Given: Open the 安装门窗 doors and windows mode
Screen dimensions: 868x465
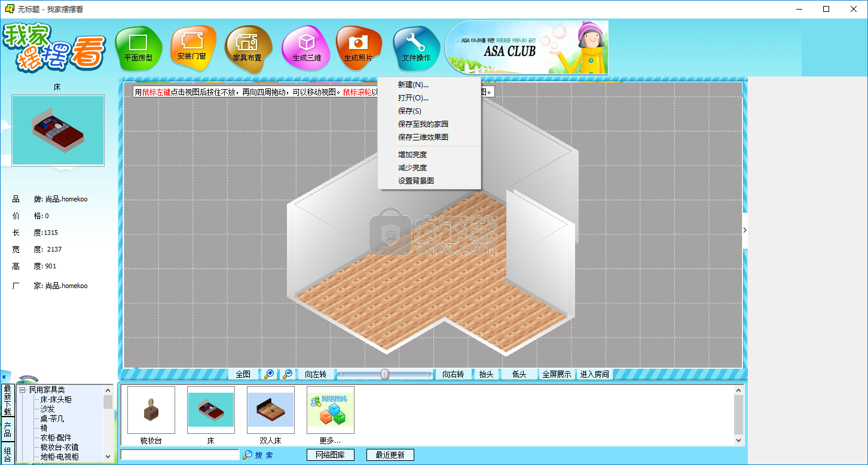Looking at the screenshot, I should tap(192, 48).
